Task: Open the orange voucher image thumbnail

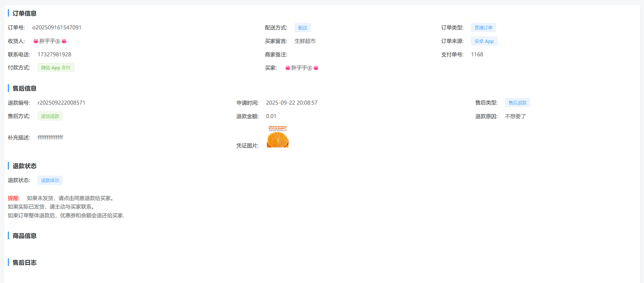Action: click(277, 137)
